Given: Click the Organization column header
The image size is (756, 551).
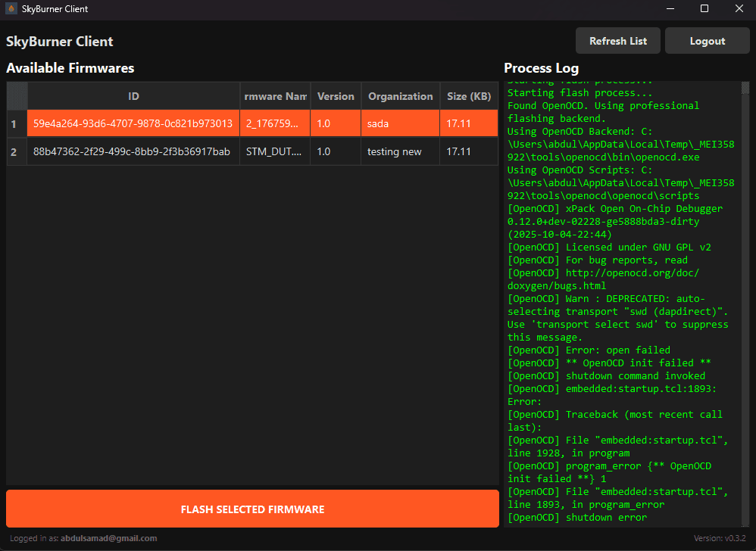Looking at the screenshot, I should (400, 96).
